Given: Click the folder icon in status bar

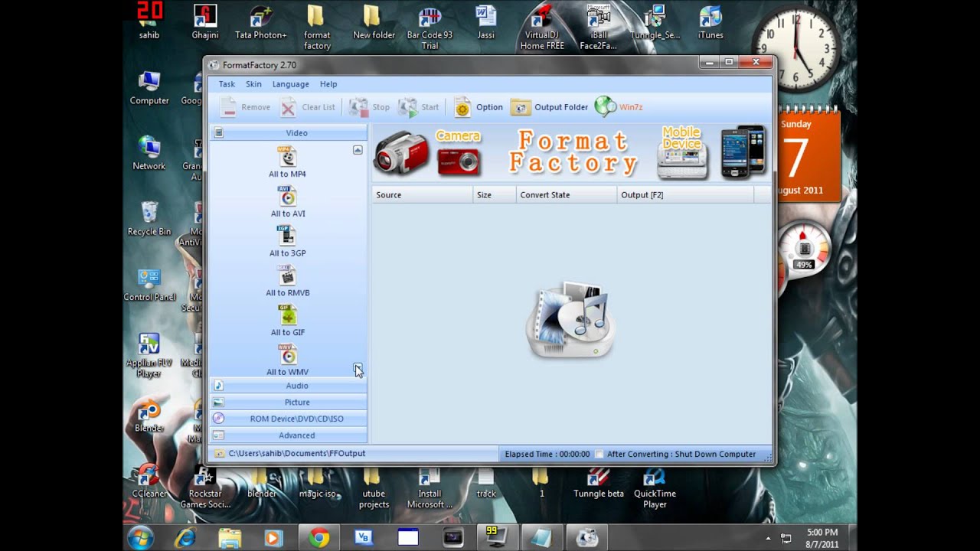Looking at the screenshot, I should [219, 454].
